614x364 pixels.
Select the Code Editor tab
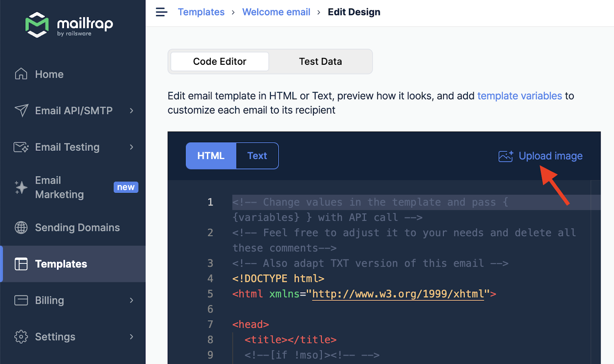[x=219, y=61]
